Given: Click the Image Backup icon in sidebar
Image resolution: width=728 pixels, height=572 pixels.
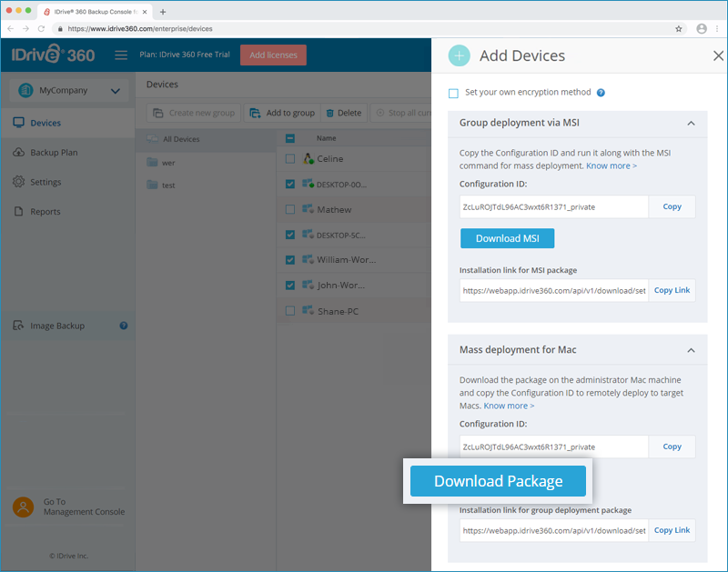Looking at the screenshot, I should (18, 326).
